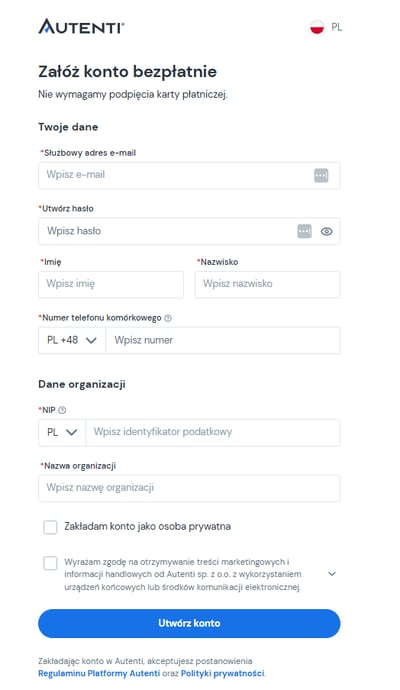
Task: Show password with the eye icon
Action: [327, 231]
